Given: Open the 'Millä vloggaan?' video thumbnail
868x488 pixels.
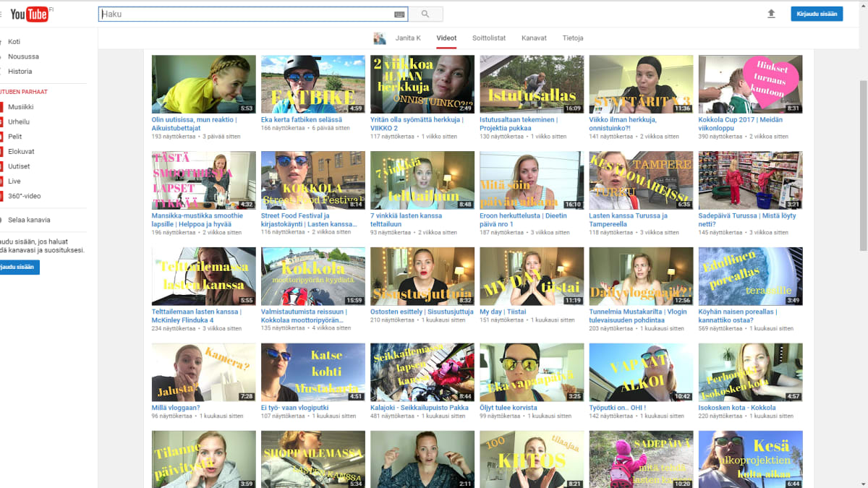Looking at the screenshot, I should 203,372.
